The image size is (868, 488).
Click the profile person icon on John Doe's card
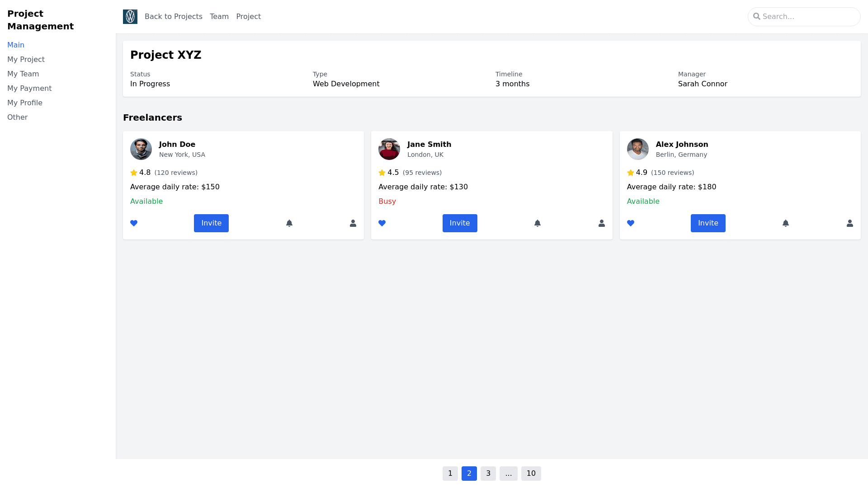[353, 223]
